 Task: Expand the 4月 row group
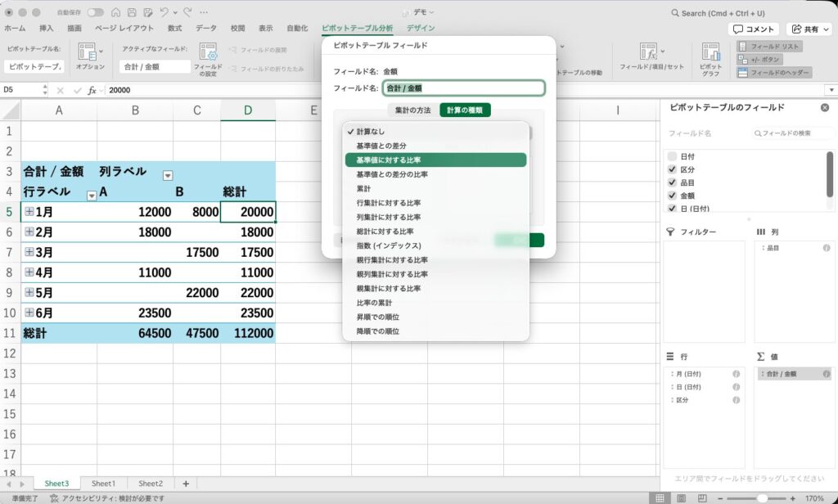tap(29, 272)
